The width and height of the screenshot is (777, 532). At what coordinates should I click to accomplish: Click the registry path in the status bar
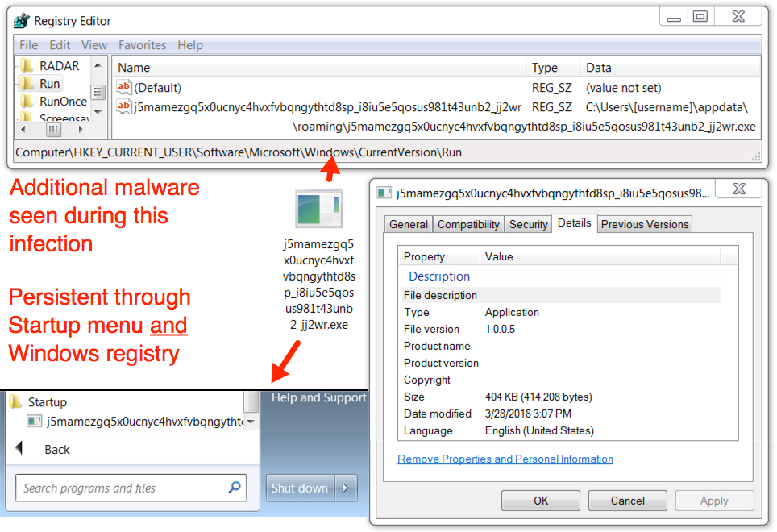(239, 152)
